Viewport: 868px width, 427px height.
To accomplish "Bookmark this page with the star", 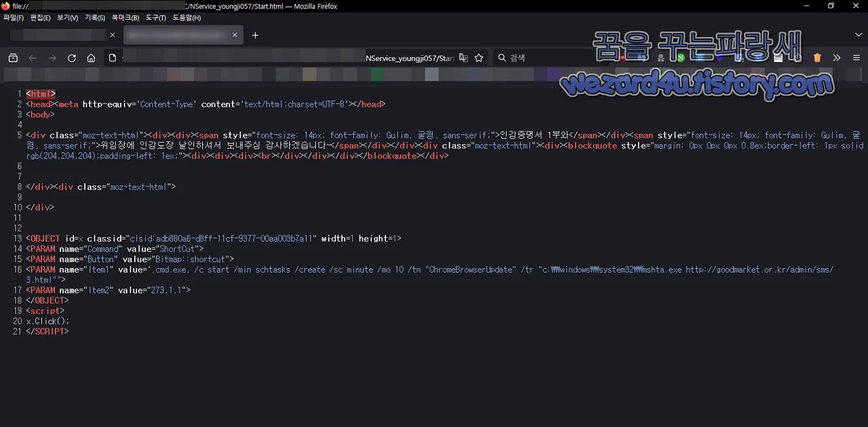I will pyautogui.click(x=479, y=58).
